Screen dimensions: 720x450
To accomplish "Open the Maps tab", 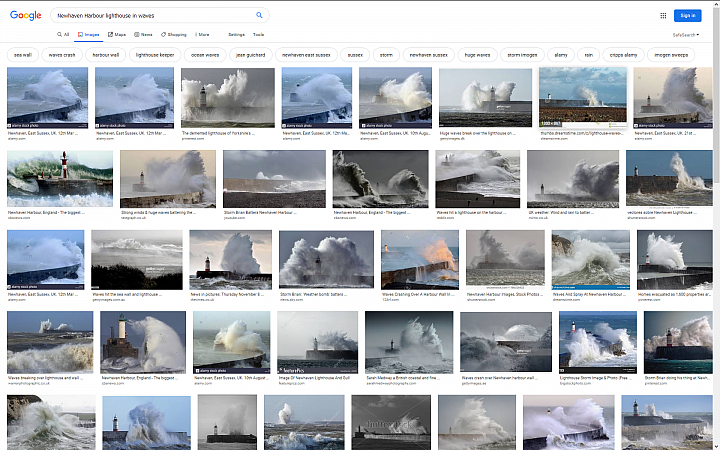I will (x=117, y=34).
